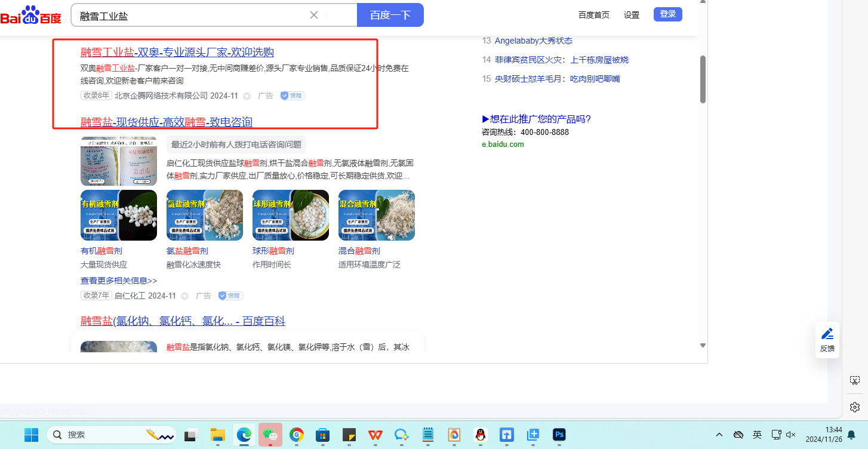
Task: Click the 有机融雪剂 text link
Action: (101, 251)
